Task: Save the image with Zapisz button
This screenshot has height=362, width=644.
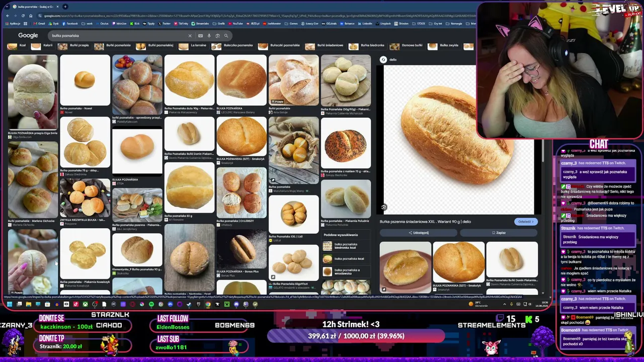Action: [499, 233]
